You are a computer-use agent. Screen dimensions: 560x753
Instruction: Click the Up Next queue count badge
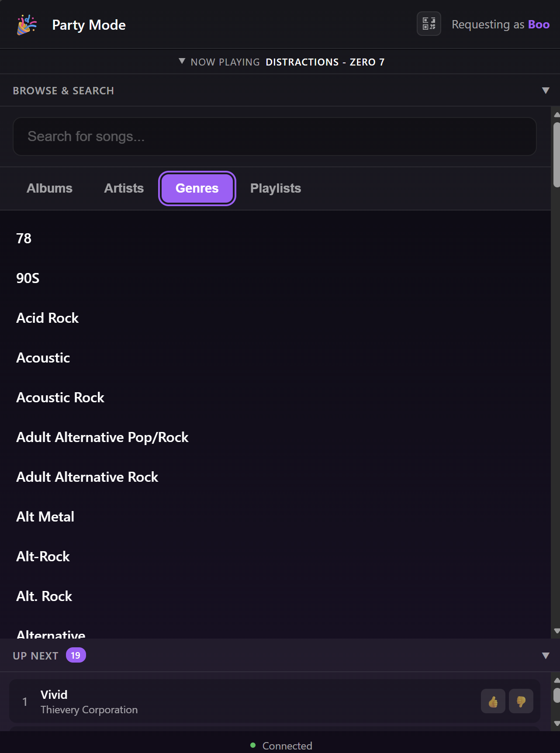(x=76, y=655)
